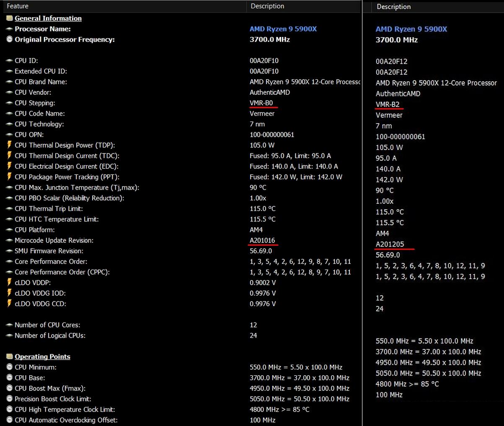Click the '1, 3, 5, 4, 2, 6, 12, 9, 8' core order value
504x426 pixels.
point(300,261)
